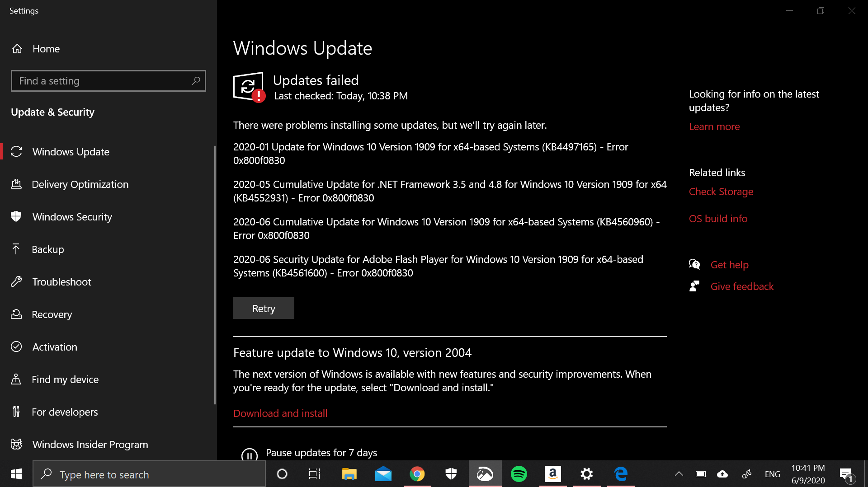Open Check Storage link
The image size is (868, 487).
coord(721,192)
